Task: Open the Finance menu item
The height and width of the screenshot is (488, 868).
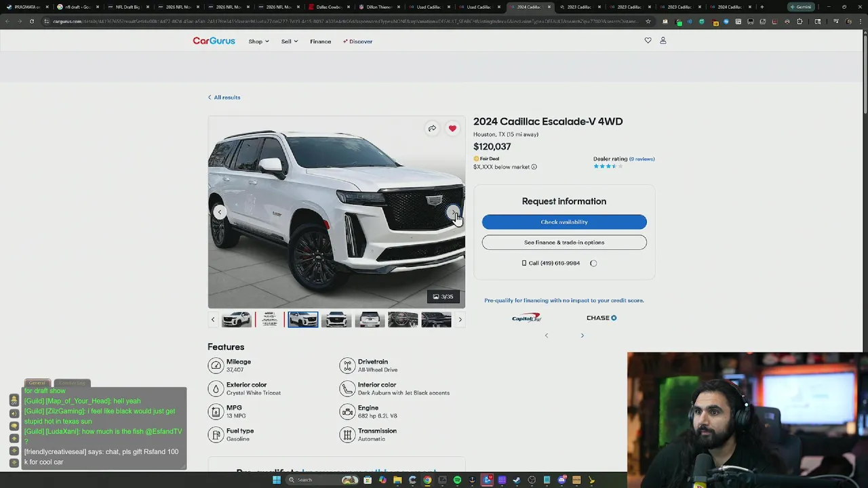Action: tap(321, 41)
